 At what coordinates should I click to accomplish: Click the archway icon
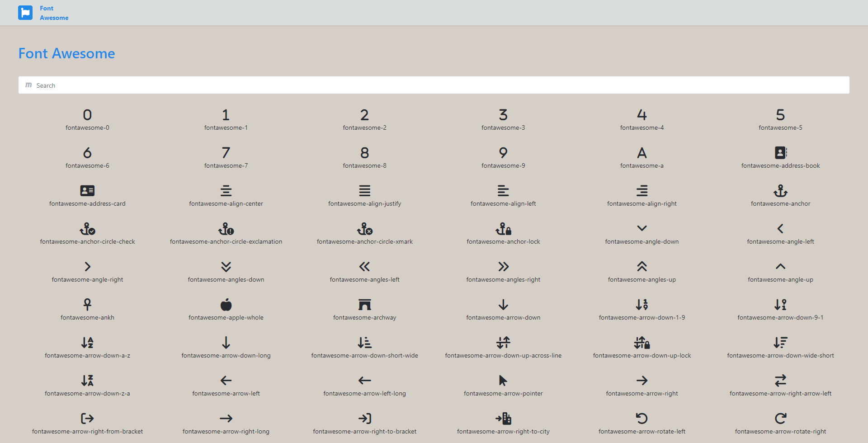pyautogui.click(x=364, y=305)
